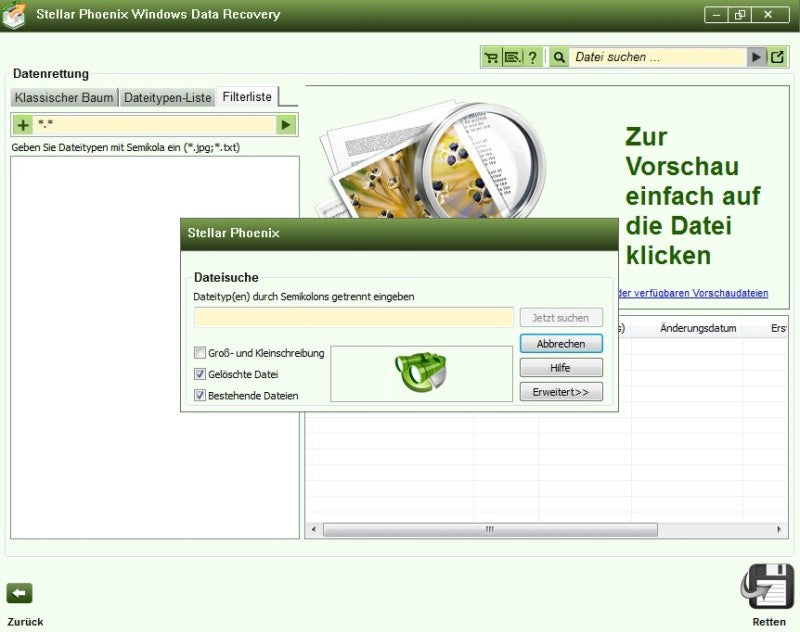Click the Retten label

(x=769, y=622)
